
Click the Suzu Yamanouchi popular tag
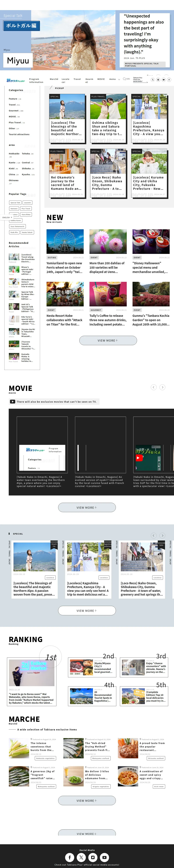tap(17, 226)
